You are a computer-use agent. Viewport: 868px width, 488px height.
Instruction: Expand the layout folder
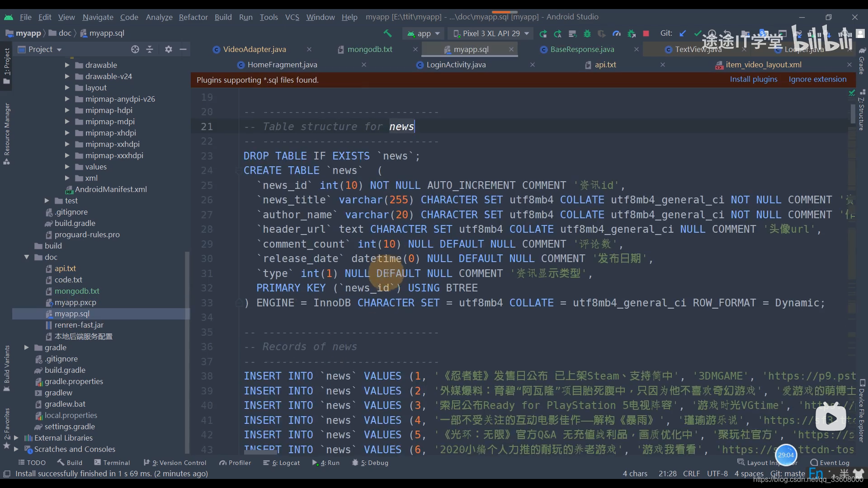coord(67,88)
